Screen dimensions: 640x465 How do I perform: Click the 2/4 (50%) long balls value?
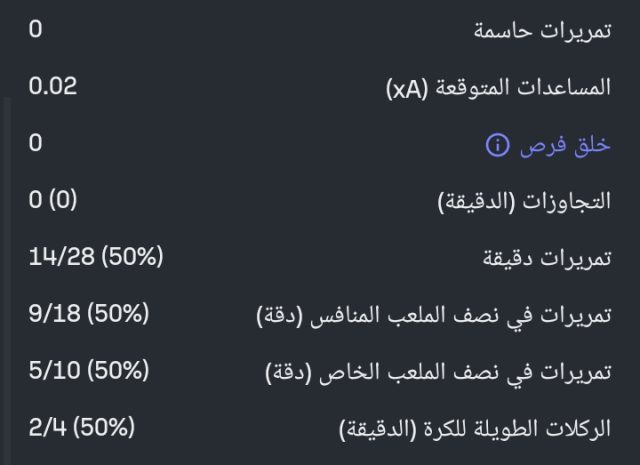coord(82,429)
